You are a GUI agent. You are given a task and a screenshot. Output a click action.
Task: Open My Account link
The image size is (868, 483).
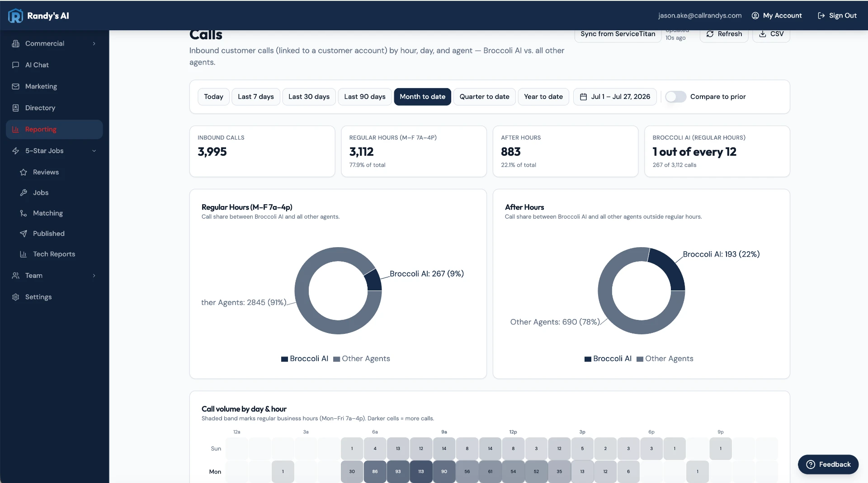(x=777, y=15)
